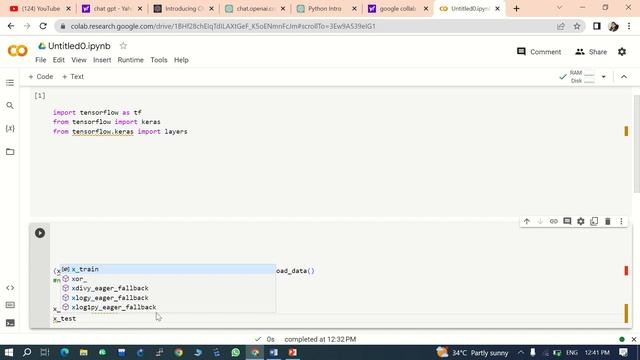640x360 pixels.
Task: Select xor_ autocomplete suggestion
Action: [168, 279]
